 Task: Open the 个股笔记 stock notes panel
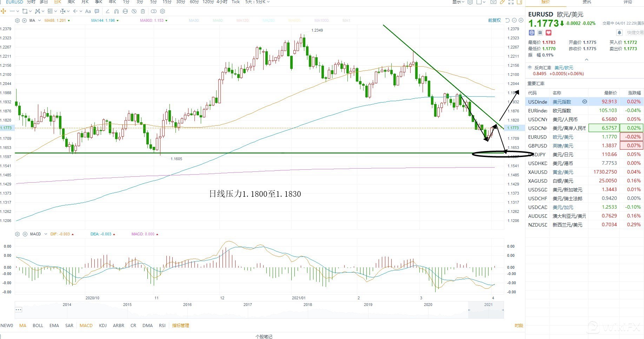pyautogui.click(x=264, y=337)
